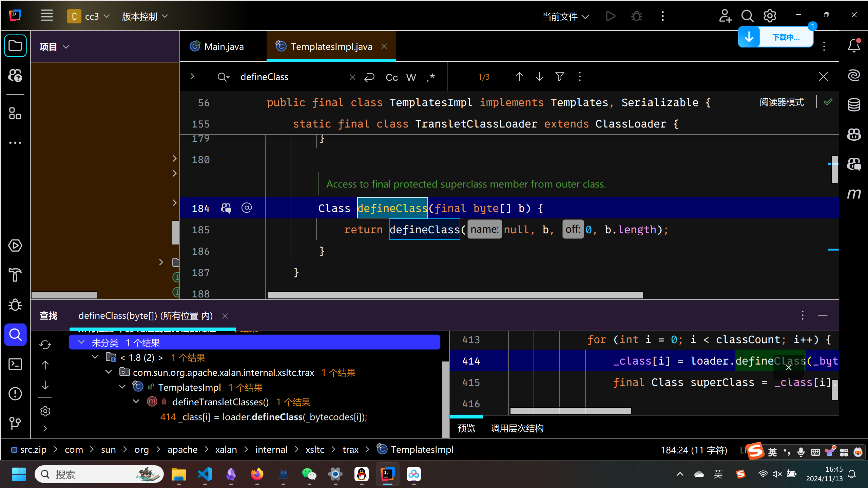
Task: Toggle Reader Mode (阅读器模式)
Action: click(x=782, y=102)
